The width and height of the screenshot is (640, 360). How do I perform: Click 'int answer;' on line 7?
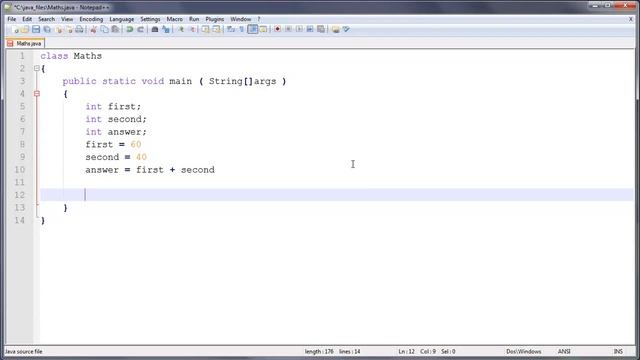tap(116, 132)
